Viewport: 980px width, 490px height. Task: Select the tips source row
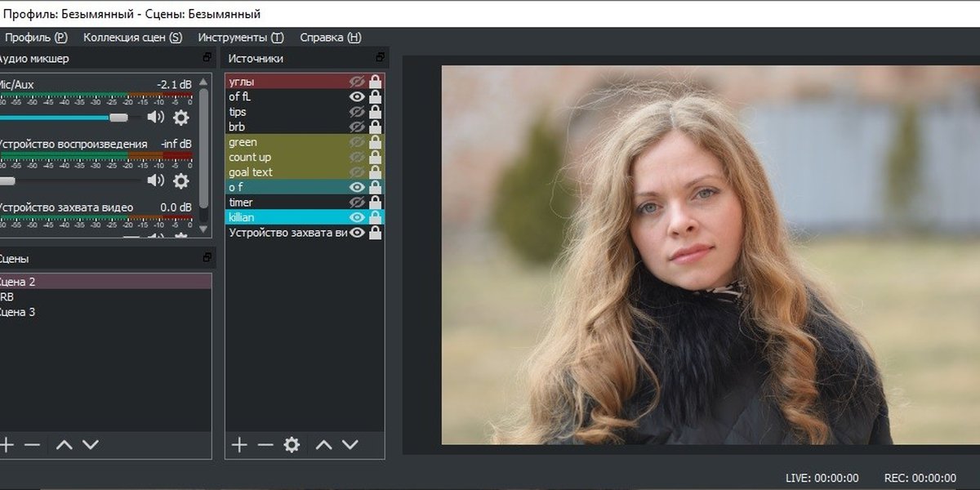[305, 112]
